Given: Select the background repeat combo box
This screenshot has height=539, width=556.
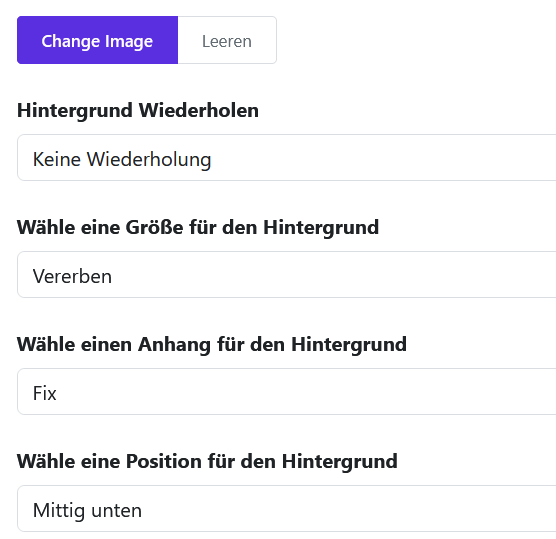Looking at the screenshot, I should 287,157.
